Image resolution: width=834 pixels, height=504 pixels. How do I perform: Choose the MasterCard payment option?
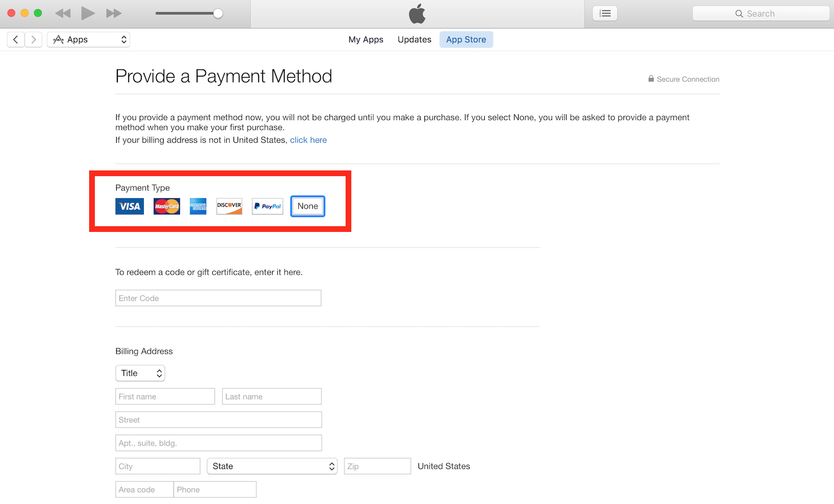(x=167, y=206)
